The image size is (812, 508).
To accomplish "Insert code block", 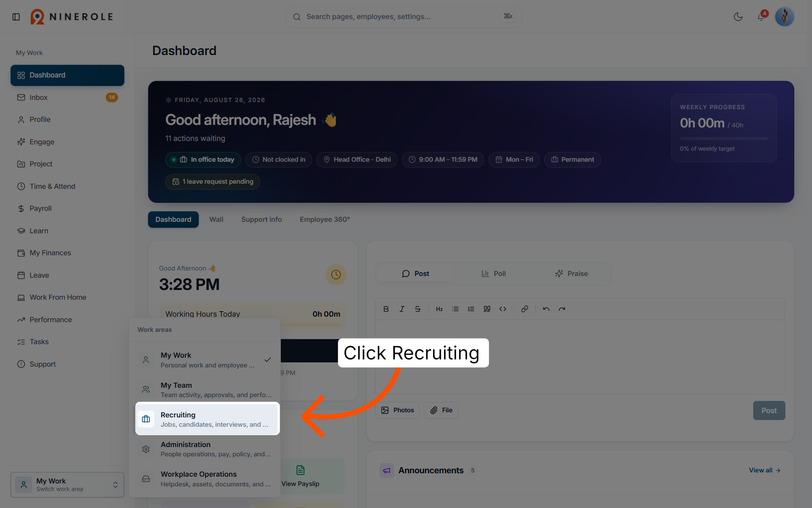I will click(503, 309).
